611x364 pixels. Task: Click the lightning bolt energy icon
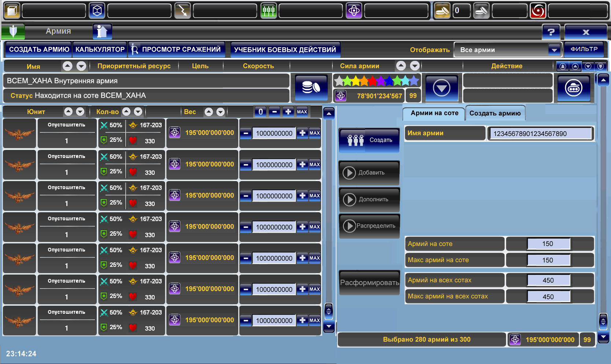point(183,11)
